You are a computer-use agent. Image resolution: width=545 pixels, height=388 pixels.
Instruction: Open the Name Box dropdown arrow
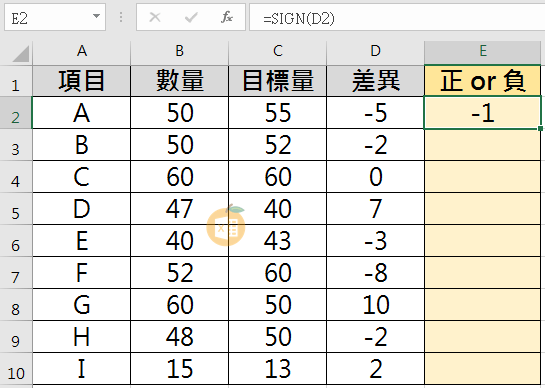pos(96,16)
